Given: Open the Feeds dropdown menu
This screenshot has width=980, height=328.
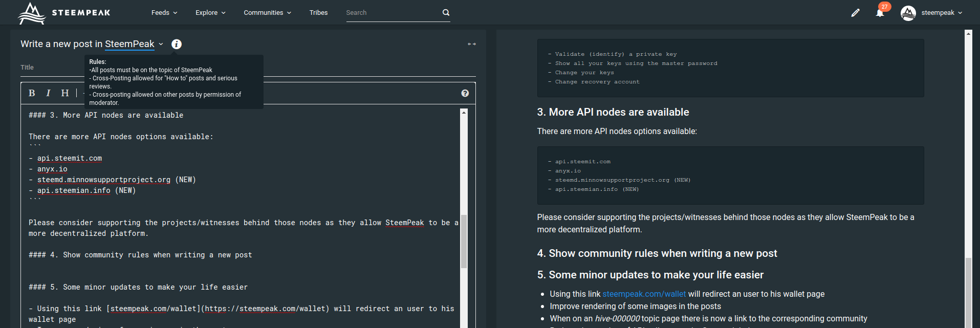Looking at the screenshot, I should 164,13.
